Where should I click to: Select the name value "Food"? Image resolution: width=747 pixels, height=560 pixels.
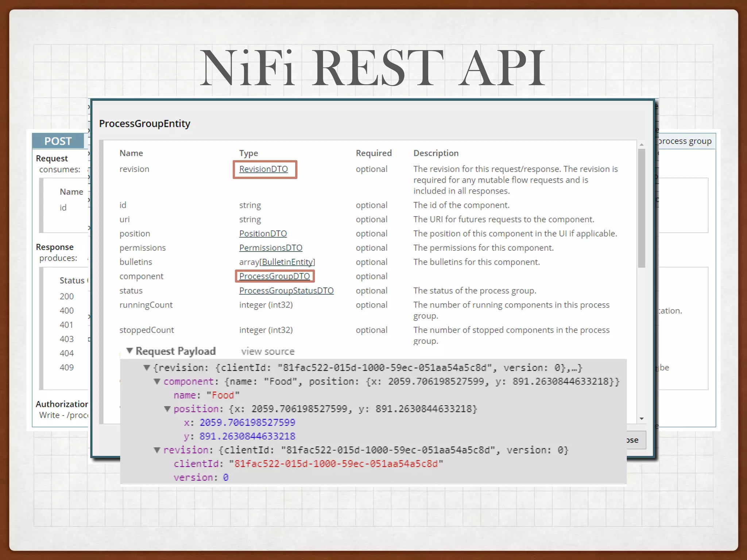(223, 395)
